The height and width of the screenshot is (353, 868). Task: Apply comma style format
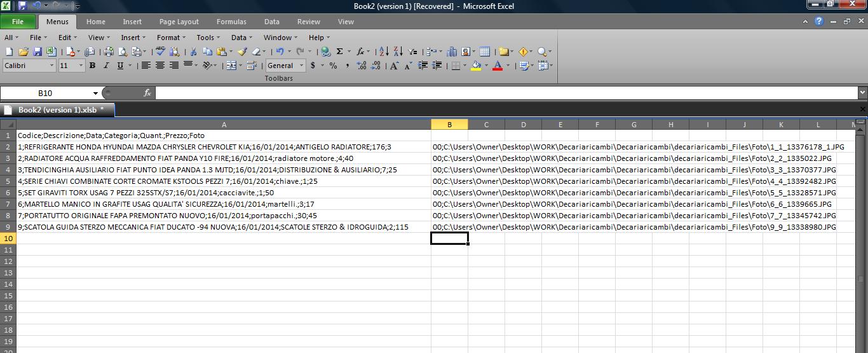point(348,66)
